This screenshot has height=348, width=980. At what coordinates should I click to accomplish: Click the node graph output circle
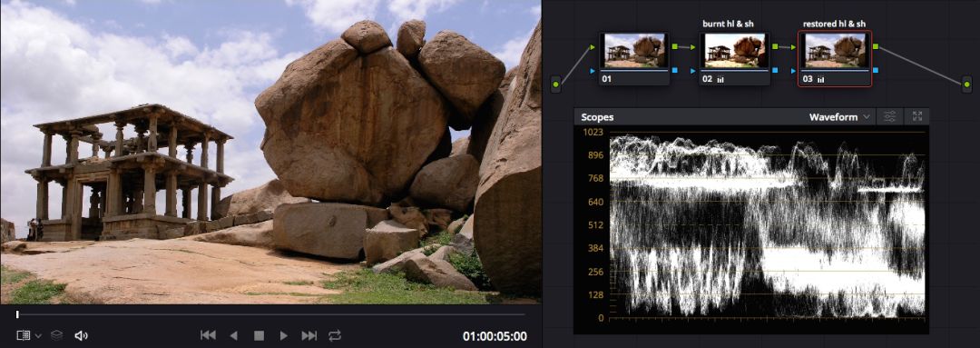(x=967, y=84)
